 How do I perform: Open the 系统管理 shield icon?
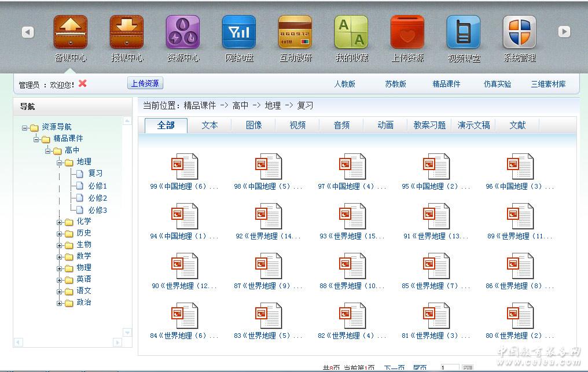[x=519, y=32]
